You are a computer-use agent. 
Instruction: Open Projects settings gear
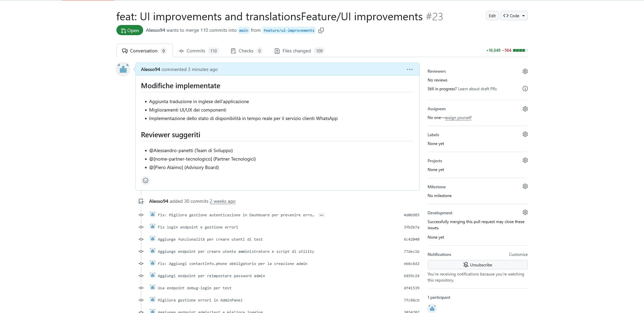point(525,160)
